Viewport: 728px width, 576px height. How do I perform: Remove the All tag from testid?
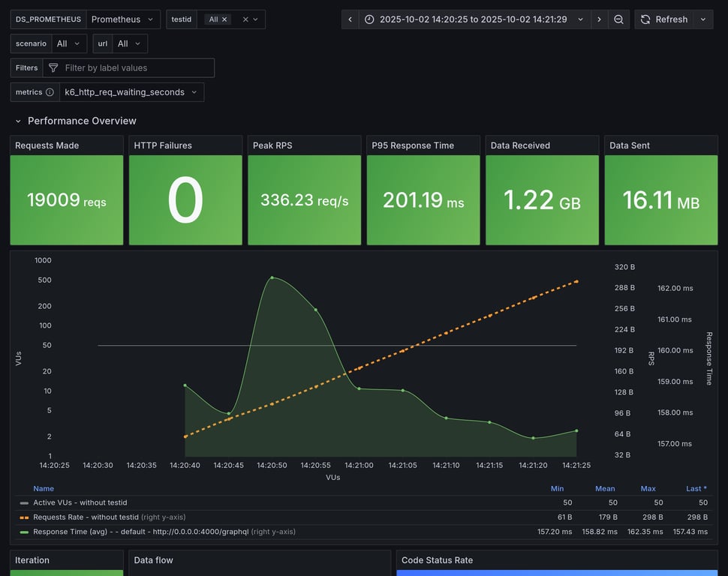(x=224, y=19)
